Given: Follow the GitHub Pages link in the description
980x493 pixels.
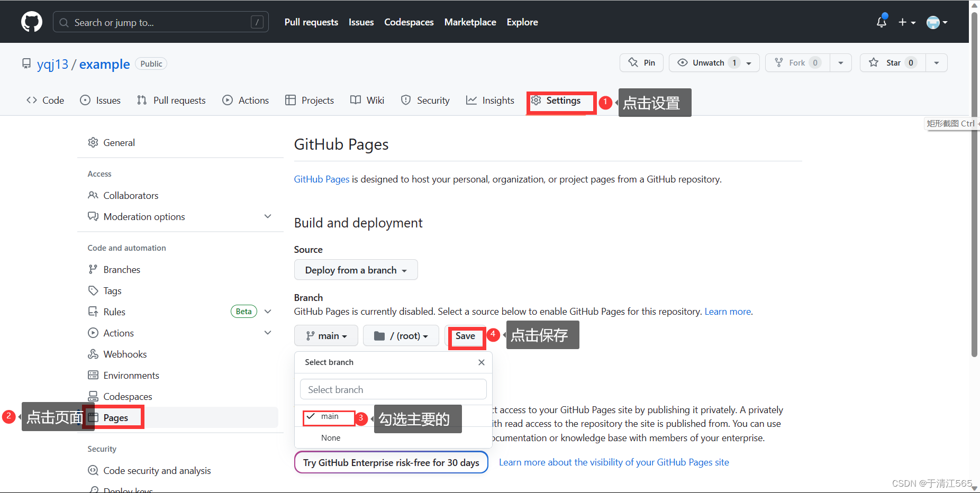Looking at the screenshot, I should 322,179.
